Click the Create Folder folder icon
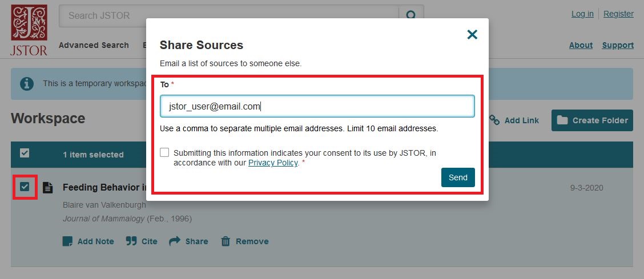Screen dimensions: 644x279 562,120
